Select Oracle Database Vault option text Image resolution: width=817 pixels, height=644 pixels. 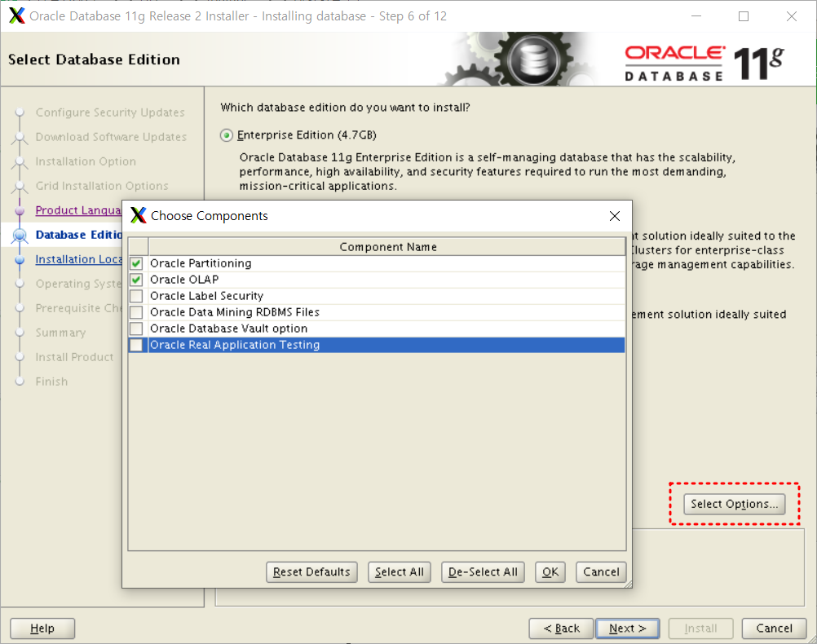pos(229,329)
